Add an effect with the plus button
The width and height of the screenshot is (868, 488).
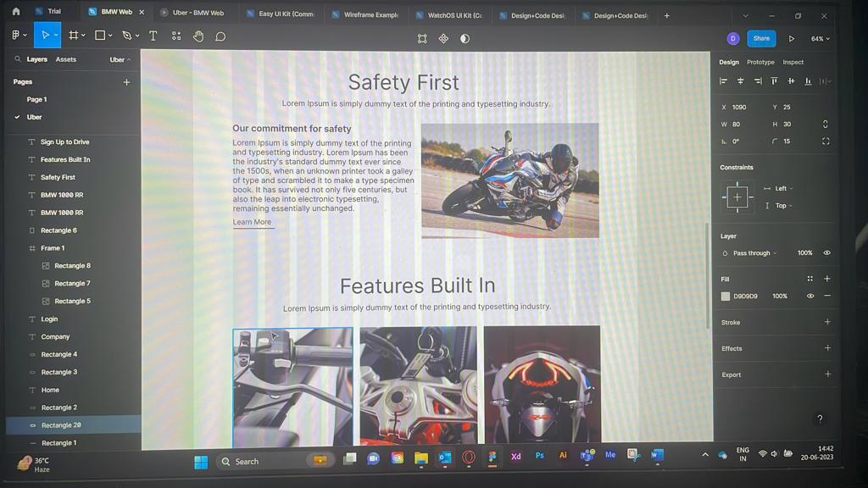tap(827, 348)
